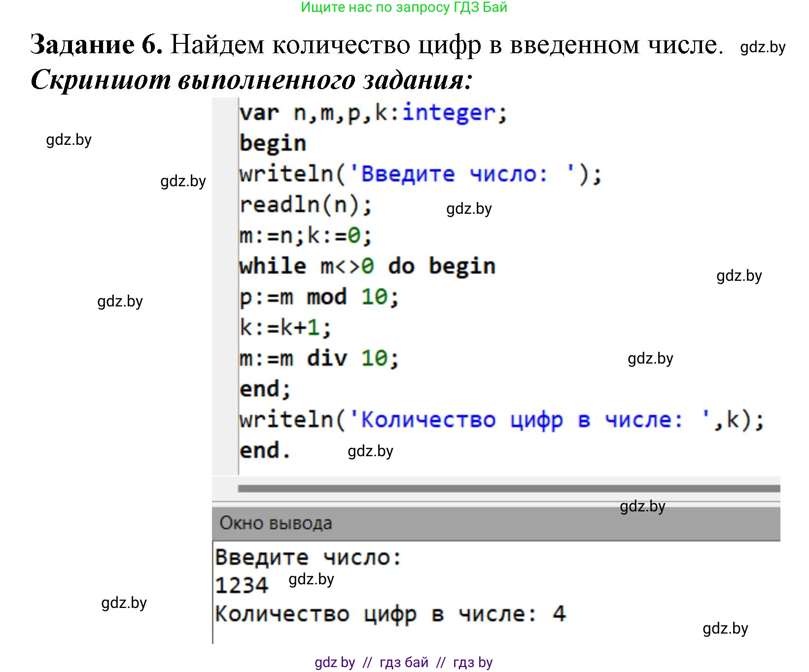The height and width of the screenshot is (672, 809).
Task: Select the entered number 1234 in output
Action: [243, 586]
